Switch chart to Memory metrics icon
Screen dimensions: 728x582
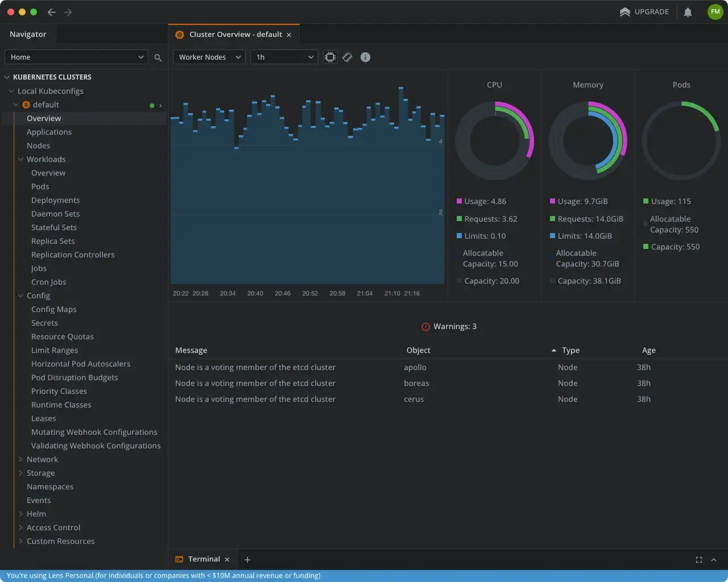pyautogui.click(x=348, y=57)
